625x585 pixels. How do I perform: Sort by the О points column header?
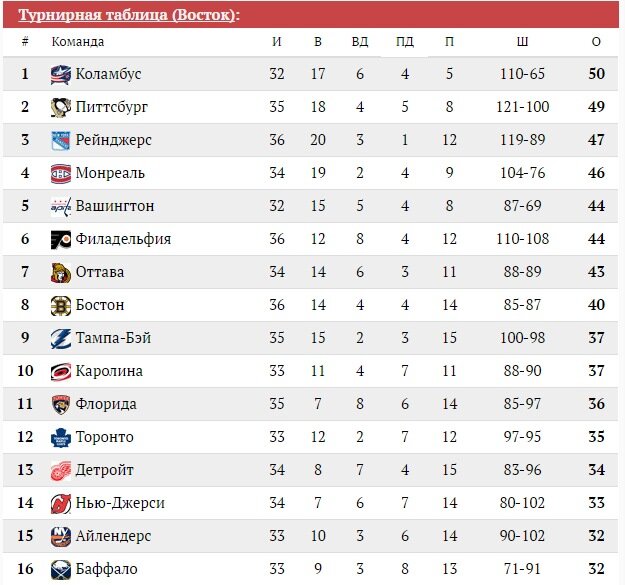coord(596,41)
